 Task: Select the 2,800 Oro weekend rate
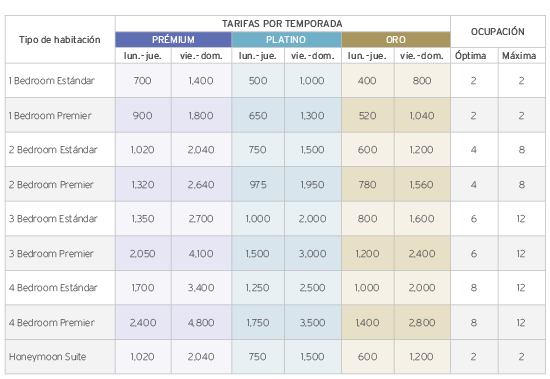(x=422, y=323)
